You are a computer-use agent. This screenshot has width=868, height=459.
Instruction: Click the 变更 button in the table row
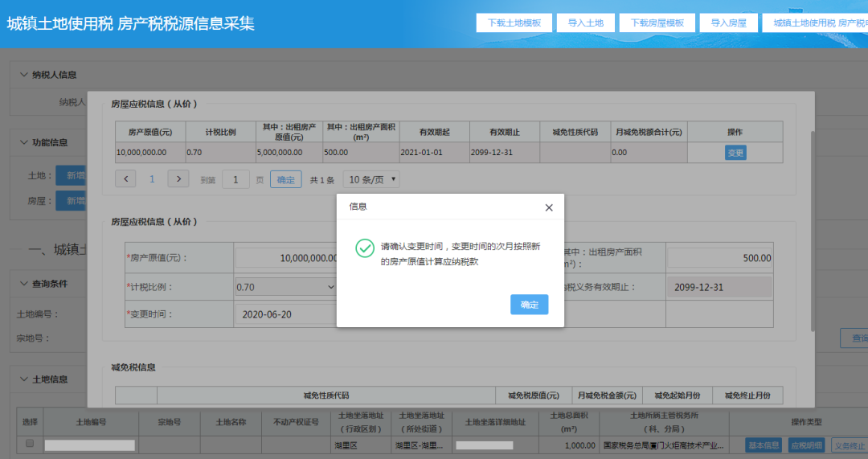[x=735, y=153]
